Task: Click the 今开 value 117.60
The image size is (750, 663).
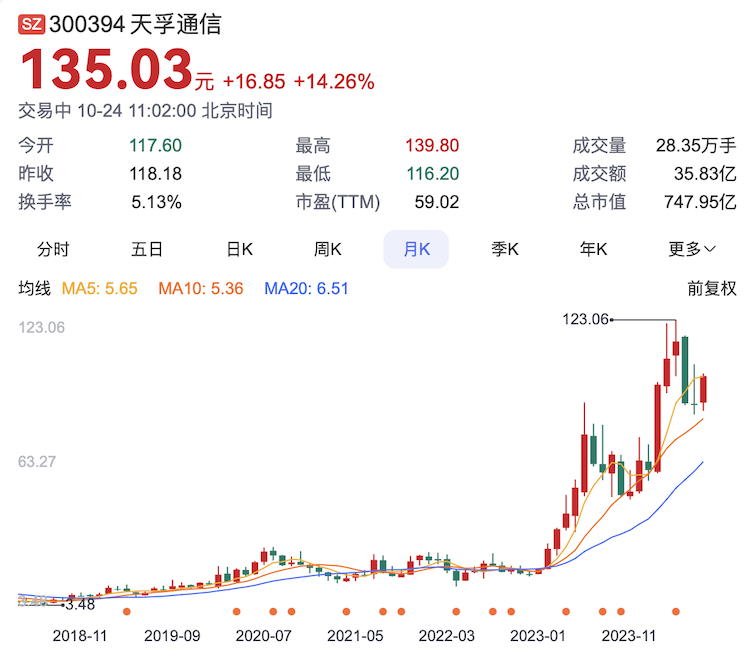Action: pos(155,145)
